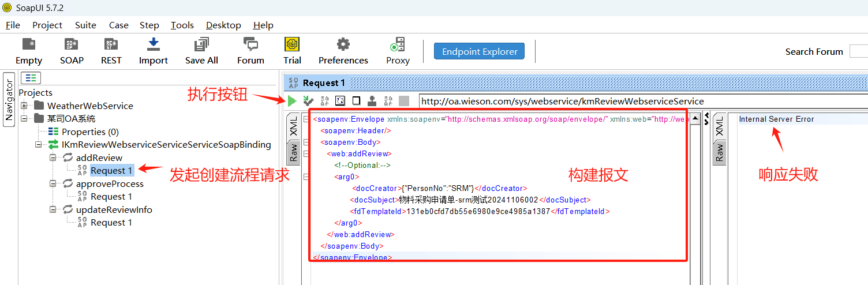Create a new REST project from toolbar
Screen dimensions: 868x285
point(111,44)
